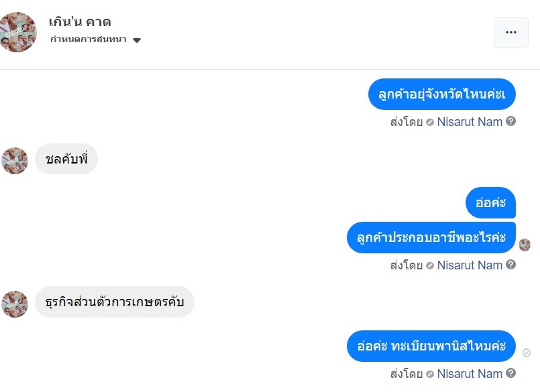This screenshot has height=392, width=540.
Task: Select the gray ชลคับพี่ message bubble
Action: (66, 159)
